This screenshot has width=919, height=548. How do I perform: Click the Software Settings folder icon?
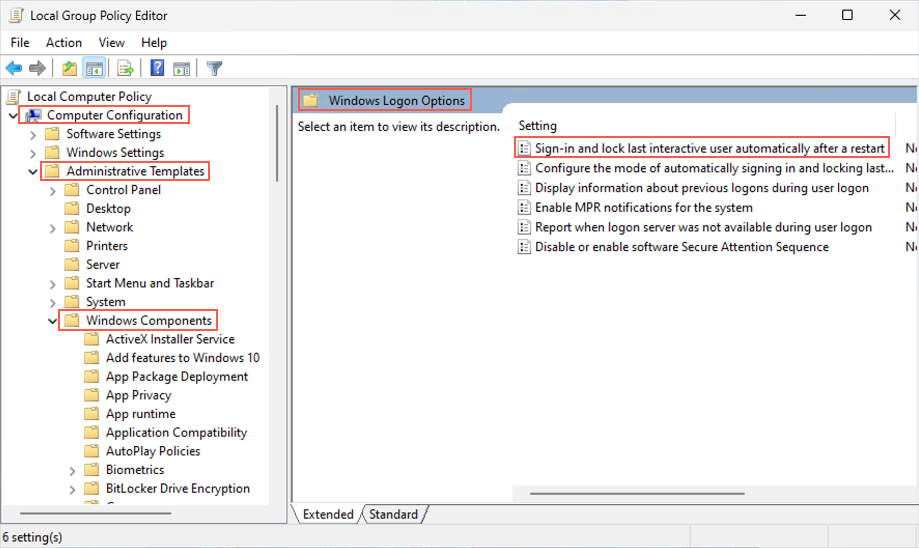pos(53,134)
